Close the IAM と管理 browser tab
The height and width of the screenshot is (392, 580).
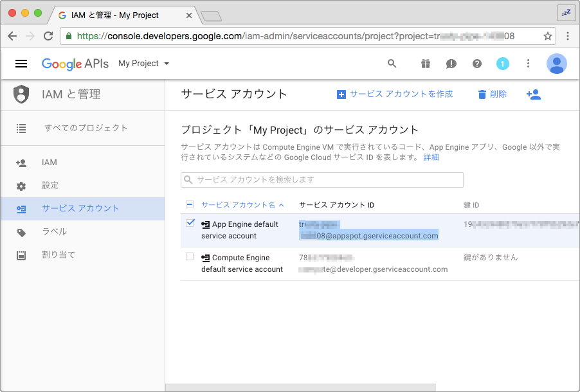coord(188,15)
